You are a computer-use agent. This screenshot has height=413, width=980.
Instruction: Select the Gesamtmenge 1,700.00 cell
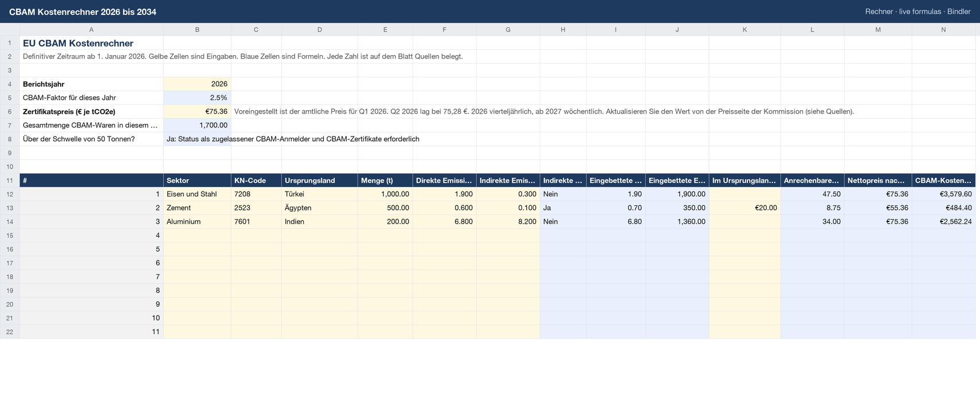(197, 125)
